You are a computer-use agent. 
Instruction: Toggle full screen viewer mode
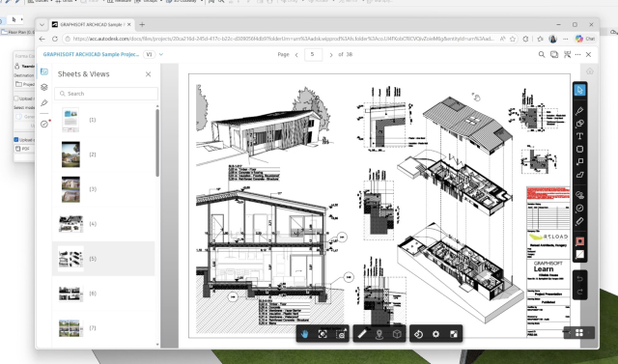point(453,334)
